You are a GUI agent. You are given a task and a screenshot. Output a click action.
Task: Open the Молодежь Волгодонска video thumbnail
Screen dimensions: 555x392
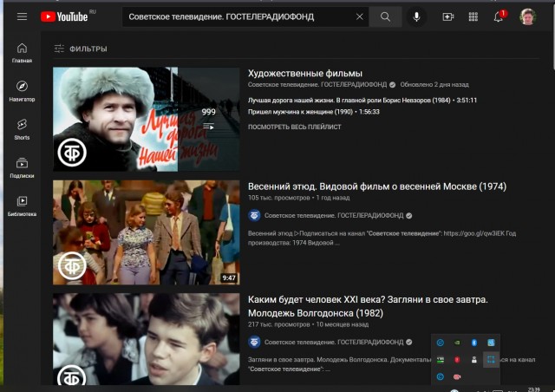[x=147, y=339]
